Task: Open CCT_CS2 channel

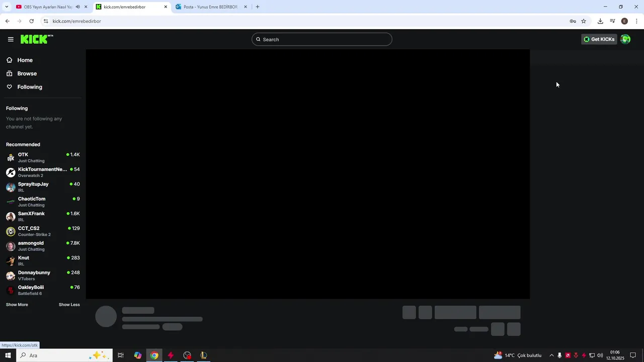Action: 43,231
